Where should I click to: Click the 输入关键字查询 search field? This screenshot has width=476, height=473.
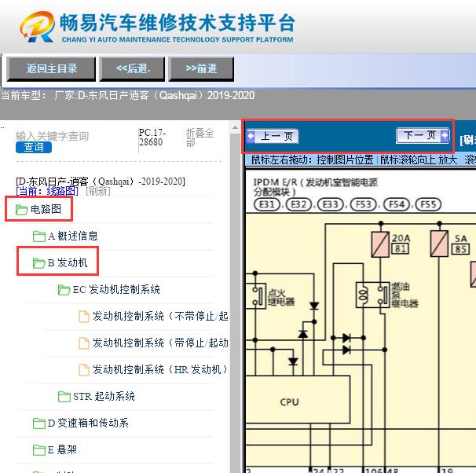pyautogui.click(x=52, y=136)
